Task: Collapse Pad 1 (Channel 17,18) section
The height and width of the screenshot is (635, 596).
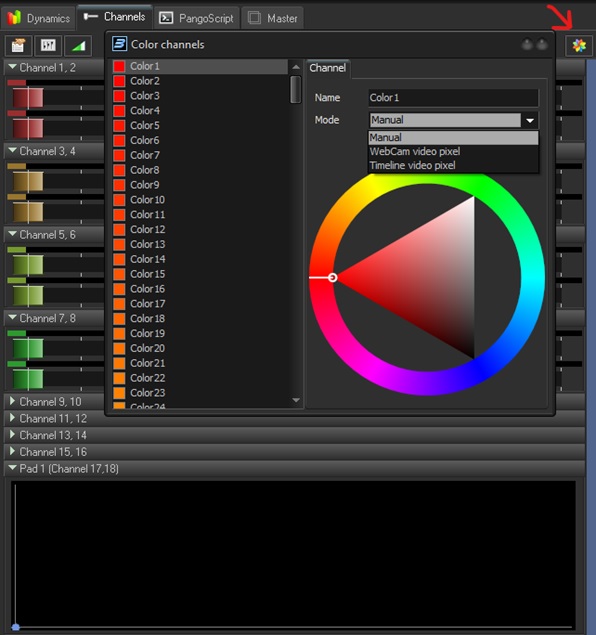Action: click(13, 468)
